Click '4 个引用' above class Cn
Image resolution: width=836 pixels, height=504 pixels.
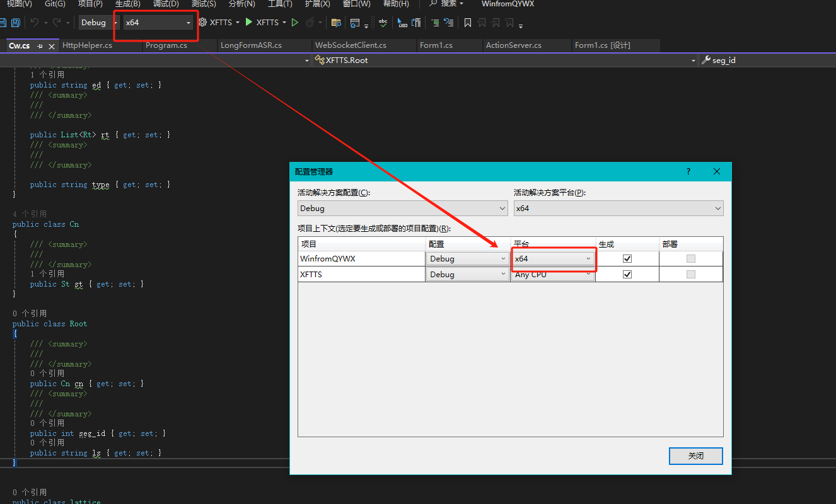click(30, 214)
